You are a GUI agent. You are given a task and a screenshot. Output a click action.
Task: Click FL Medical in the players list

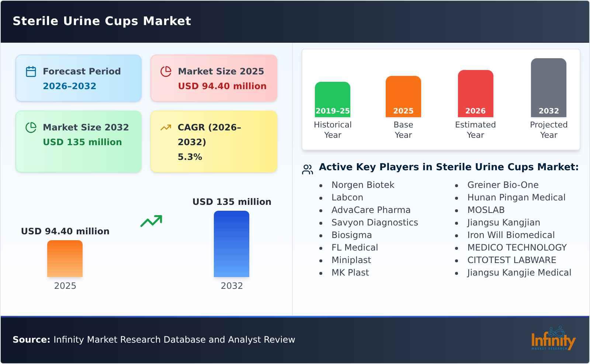[x=355, y=248]
